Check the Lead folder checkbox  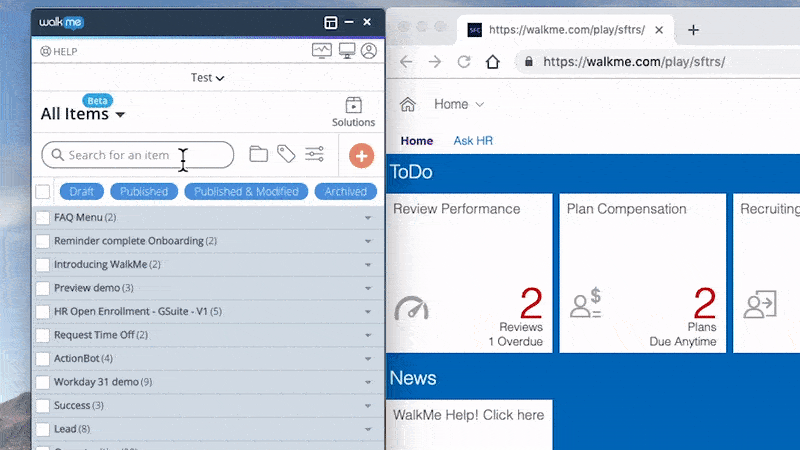43,429
